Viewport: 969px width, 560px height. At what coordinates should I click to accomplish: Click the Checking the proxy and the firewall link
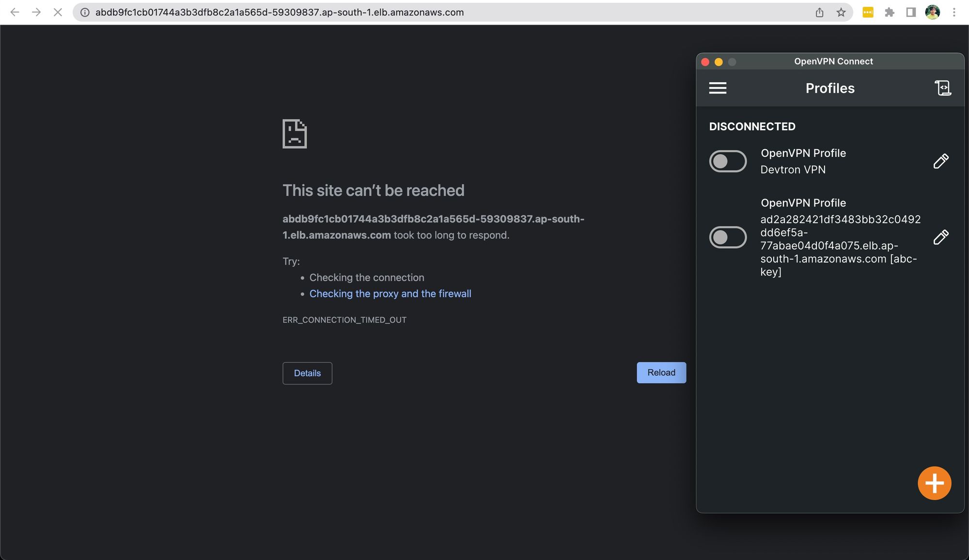tap(390, 294)
